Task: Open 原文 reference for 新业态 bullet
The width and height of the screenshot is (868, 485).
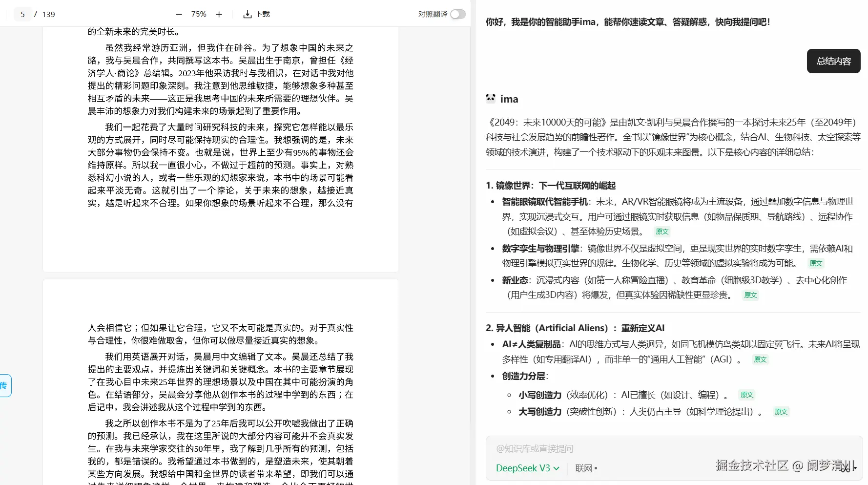Action: [750, 295]
